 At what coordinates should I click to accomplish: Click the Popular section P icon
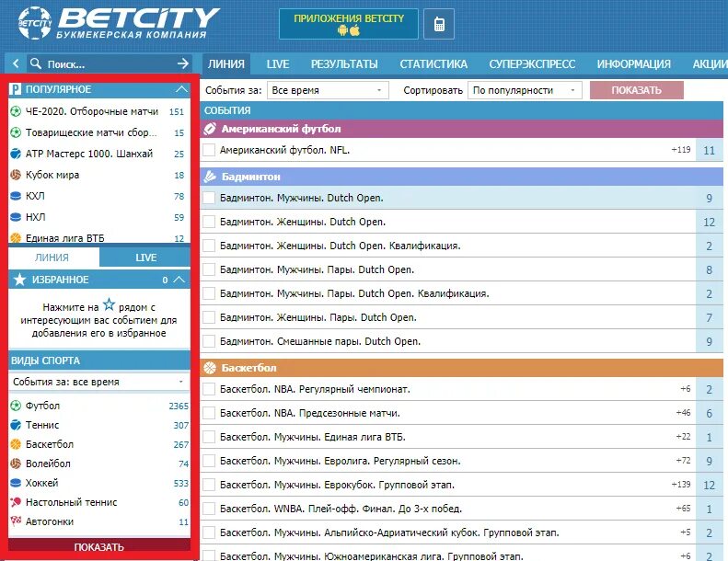pos(16,89)
